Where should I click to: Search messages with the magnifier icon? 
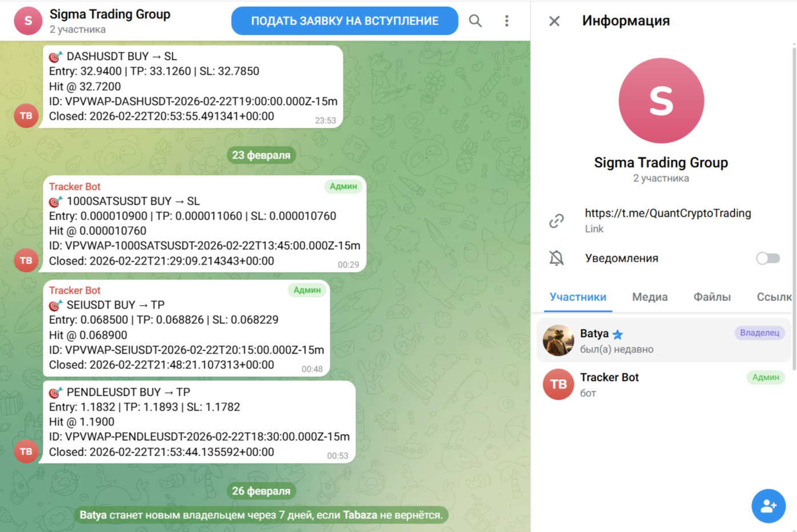tap(475, 21)
